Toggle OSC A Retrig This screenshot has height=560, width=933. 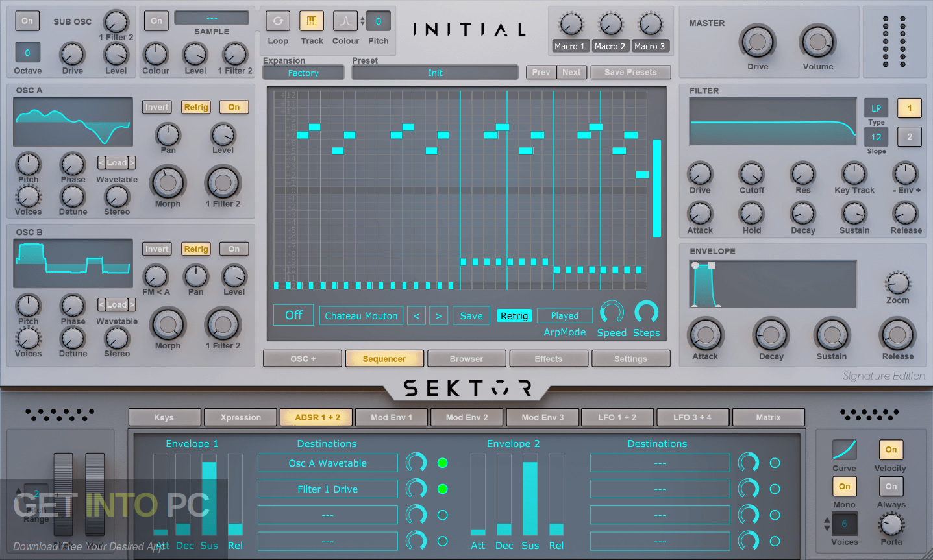195,107
